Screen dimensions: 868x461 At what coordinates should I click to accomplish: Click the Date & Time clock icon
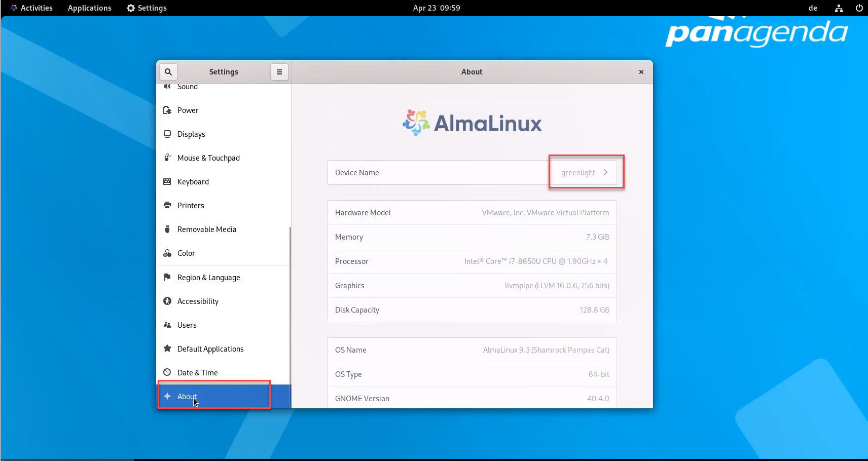tap(167, 372)
